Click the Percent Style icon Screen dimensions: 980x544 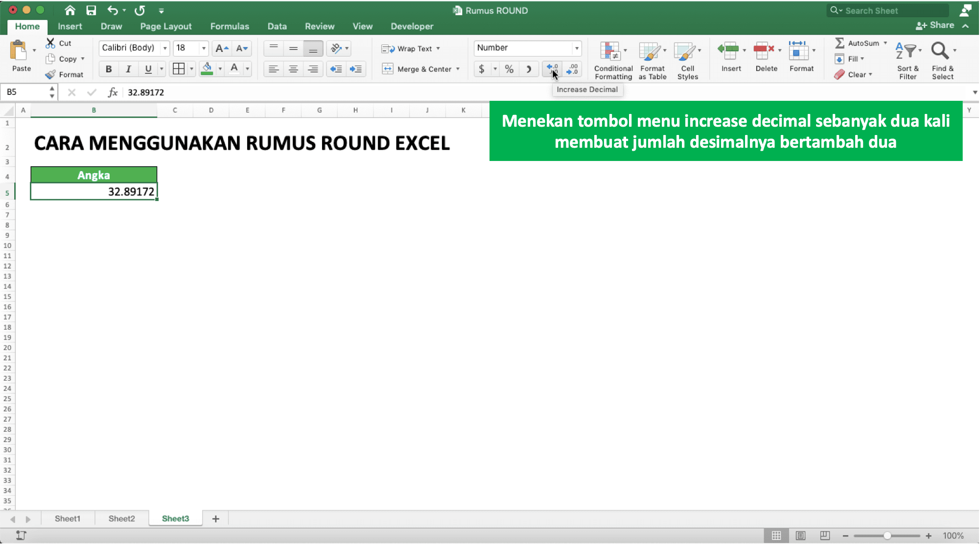(x=509, y=69)
